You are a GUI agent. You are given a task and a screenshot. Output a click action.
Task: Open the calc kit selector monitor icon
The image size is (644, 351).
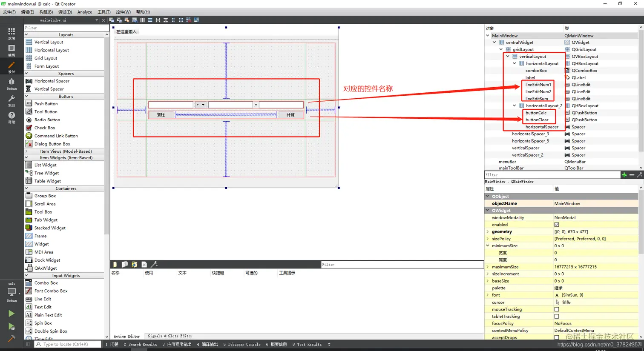(11, 292)
